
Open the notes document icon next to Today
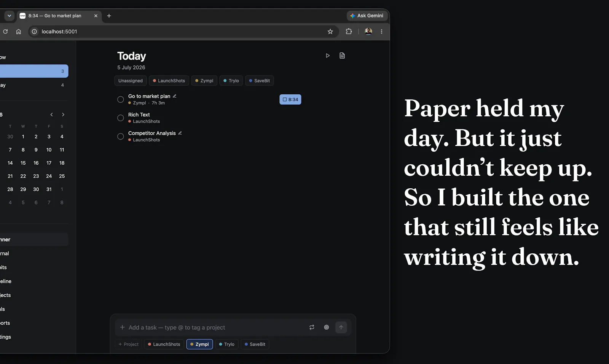[x=342, y=56]
